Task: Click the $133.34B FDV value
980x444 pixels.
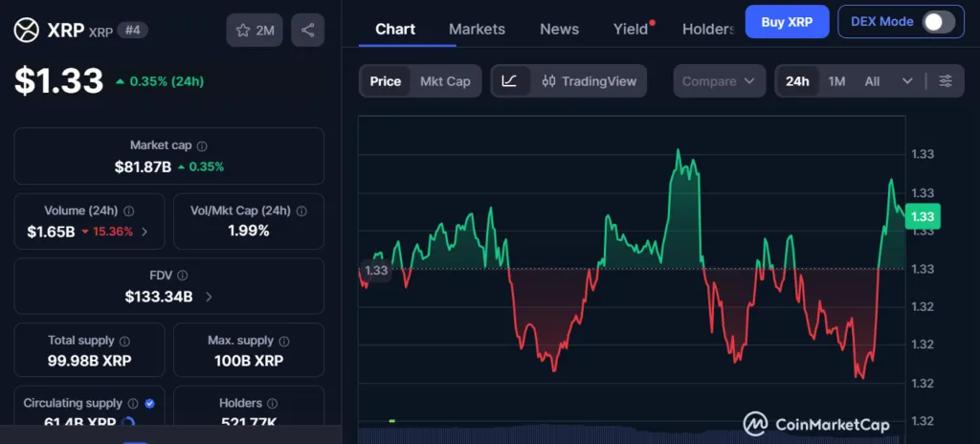Action: [159, 297]
